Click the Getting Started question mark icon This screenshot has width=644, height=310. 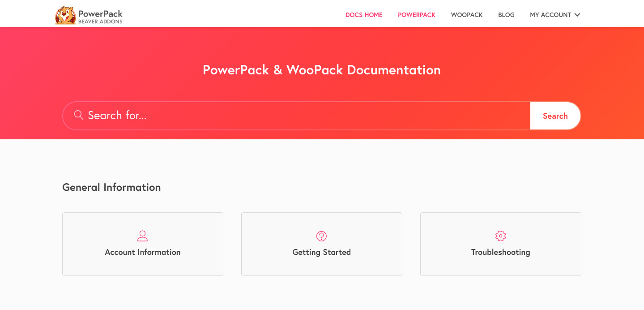[x=321, y=236]
